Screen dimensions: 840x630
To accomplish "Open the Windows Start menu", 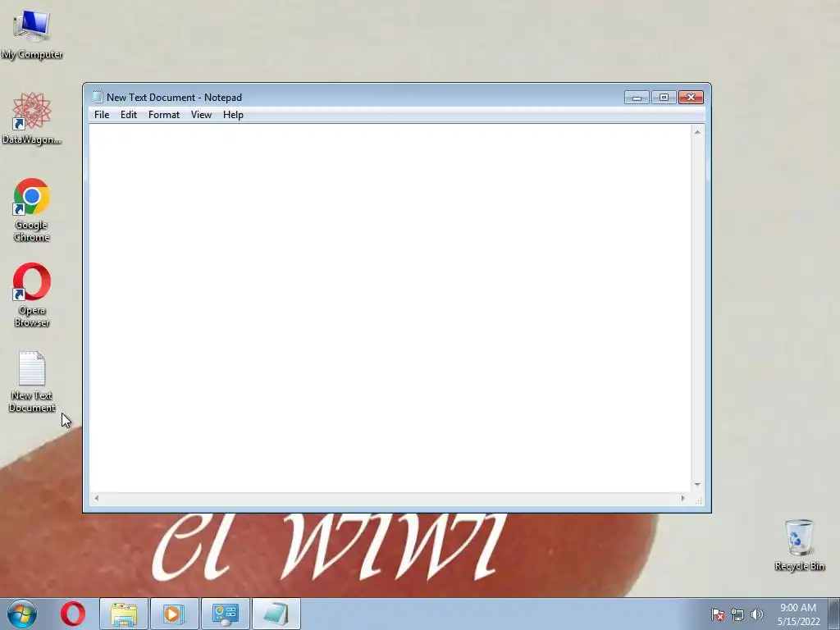I will click(x=22, y=614).
